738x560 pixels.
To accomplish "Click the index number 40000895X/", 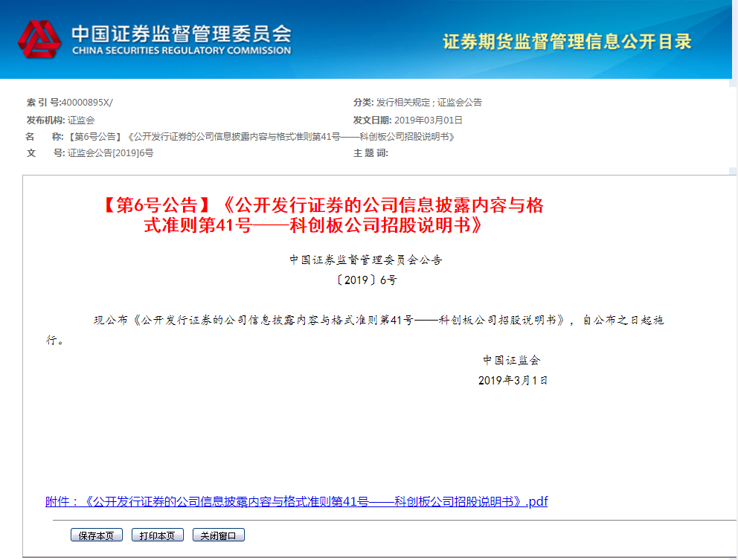I will [87, 103].
